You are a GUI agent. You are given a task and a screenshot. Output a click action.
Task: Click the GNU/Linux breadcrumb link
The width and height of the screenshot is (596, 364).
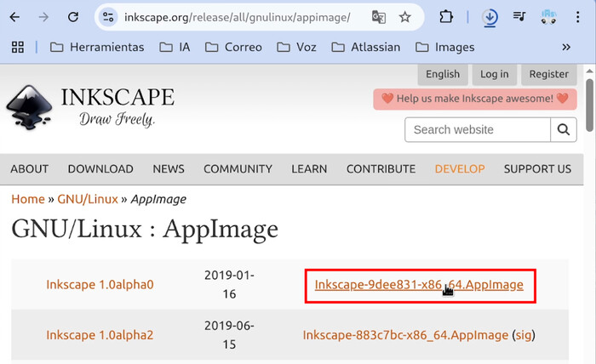(88, 199)
